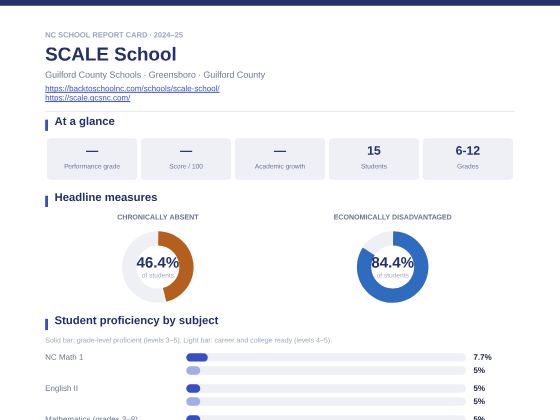Viewport: 560px width, 420px height.
Task: Click the 7.7% value for NC Math 1
Action: (482, 357)
